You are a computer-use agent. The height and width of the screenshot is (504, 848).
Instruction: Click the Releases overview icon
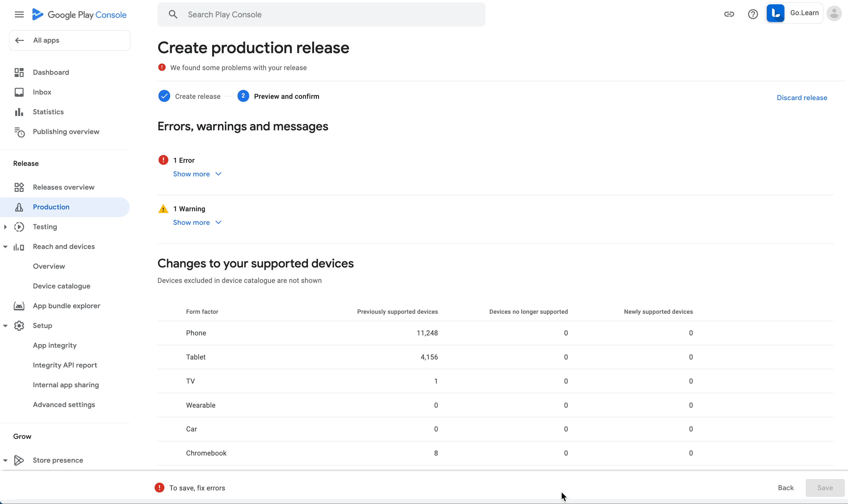pos(19,187)
